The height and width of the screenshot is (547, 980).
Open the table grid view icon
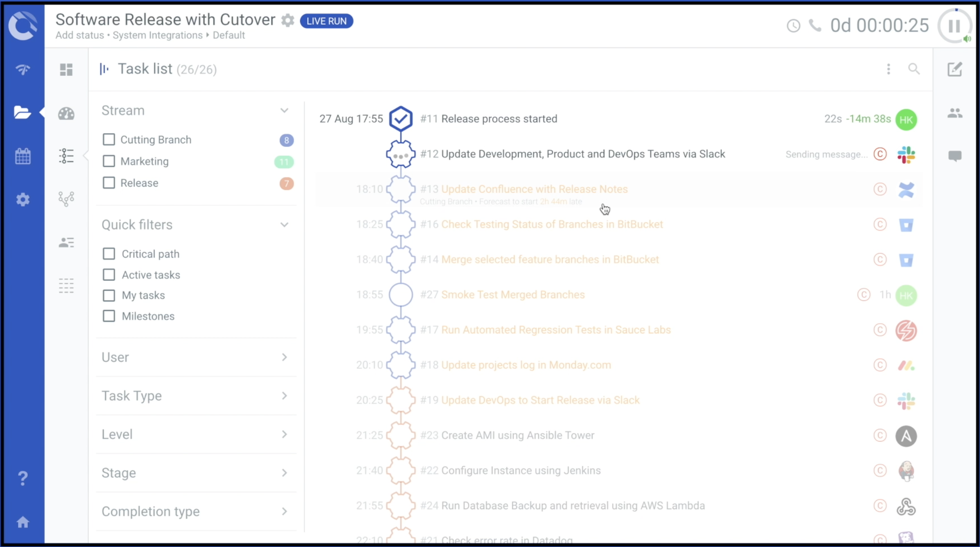pos(66,286)
